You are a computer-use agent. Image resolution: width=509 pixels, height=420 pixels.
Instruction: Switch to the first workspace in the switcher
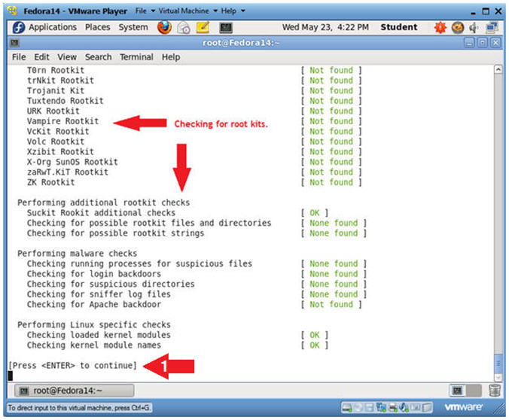coord(457,391)
